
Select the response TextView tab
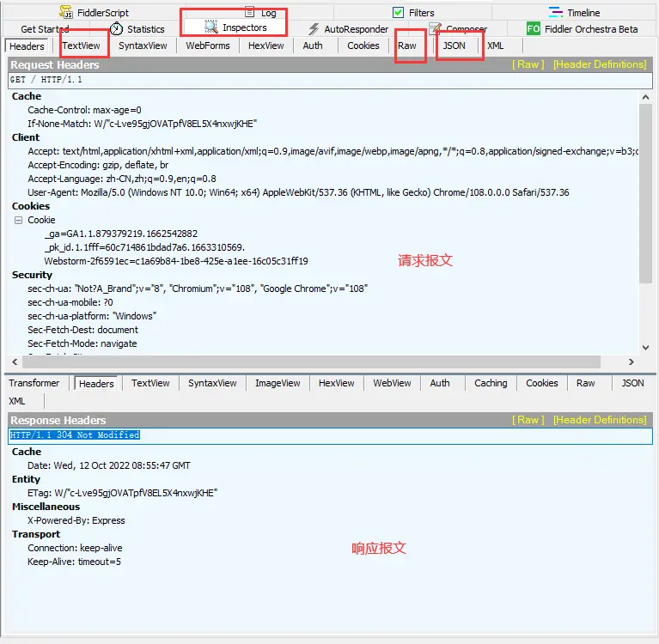150,383
